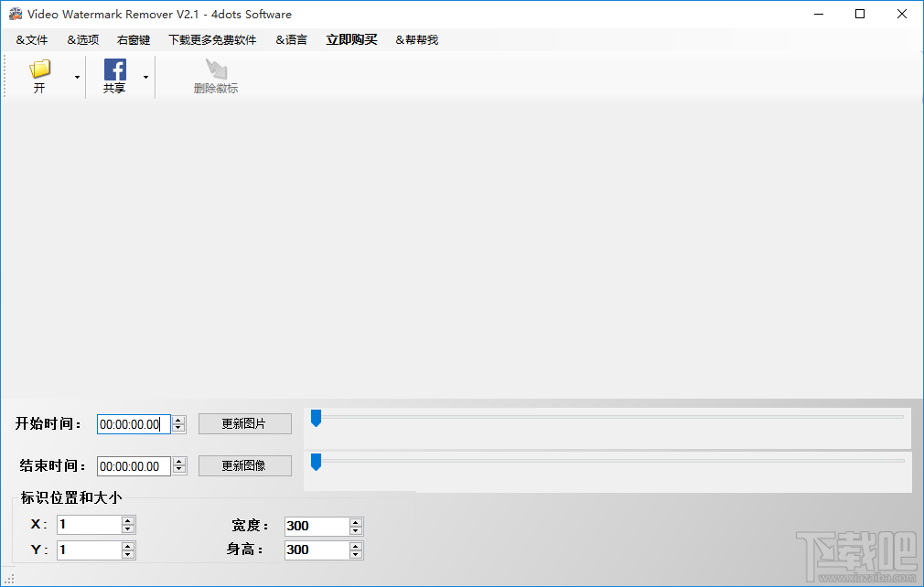Click the application icon in the title bar

(x=15, y=14)
